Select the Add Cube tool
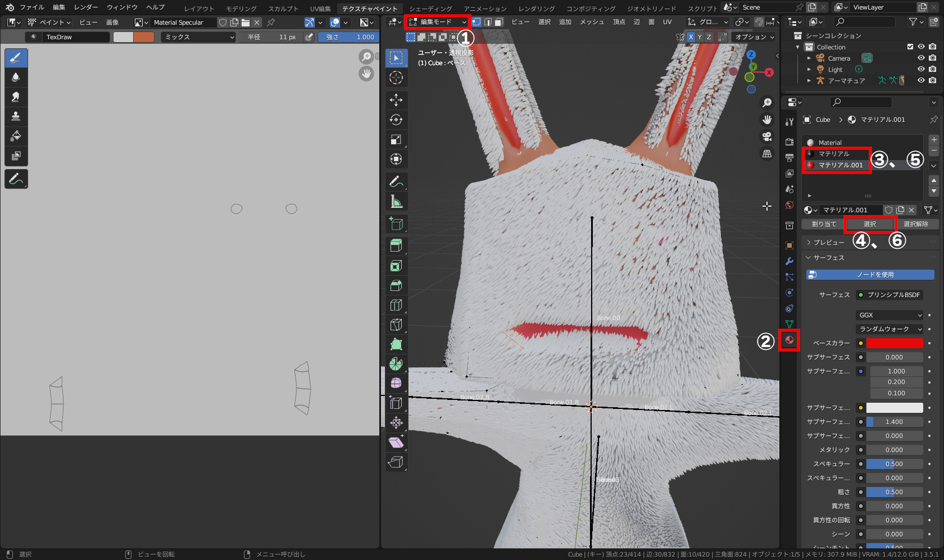 click(396, 224)
